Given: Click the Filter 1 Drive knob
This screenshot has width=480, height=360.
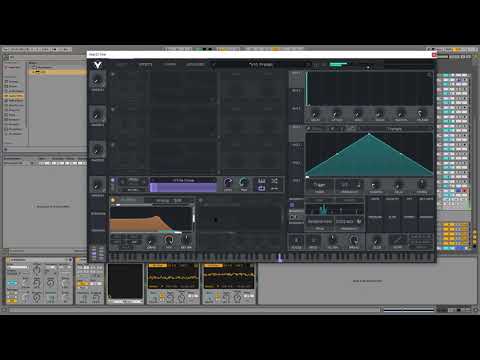Looking at the screenshot, I should (151, 240).
